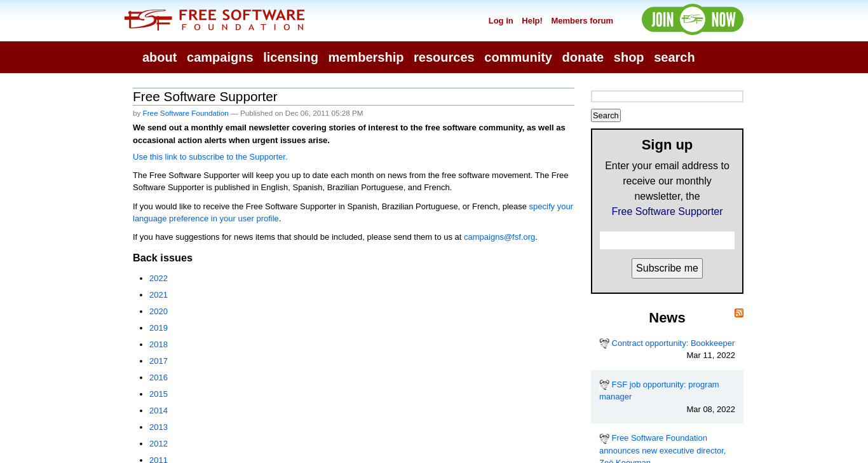Viewport: 868px width, 463px height.
Task: Open the 2017 back issues
Action: (x=158, y=361)
